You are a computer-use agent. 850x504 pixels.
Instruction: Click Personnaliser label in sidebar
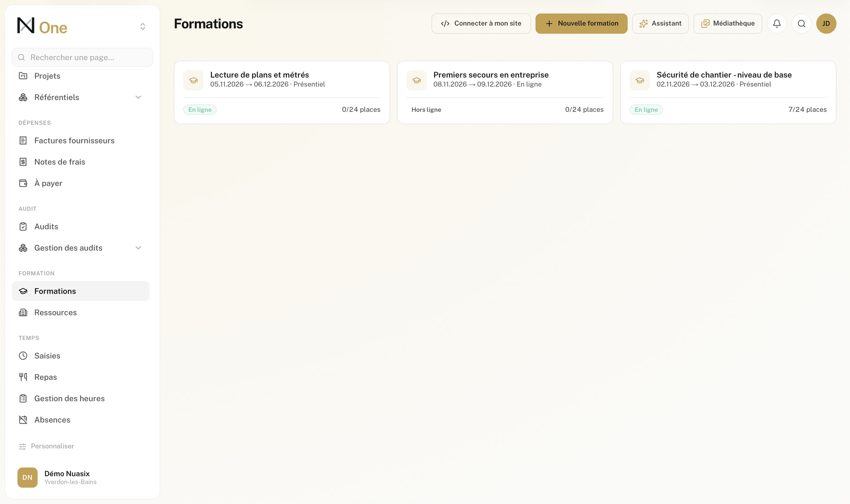[x=52, y=446]
